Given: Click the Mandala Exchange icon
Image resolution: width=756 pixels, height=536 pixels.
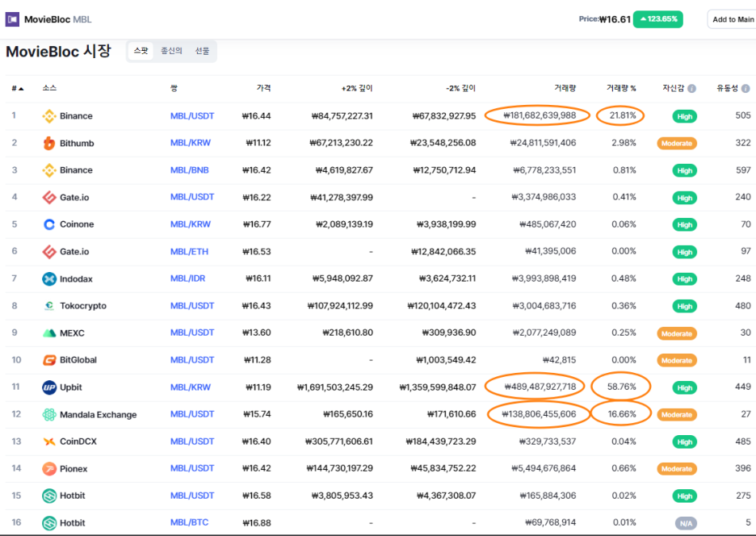Looking at the screenshot, I should click(49, 415).
